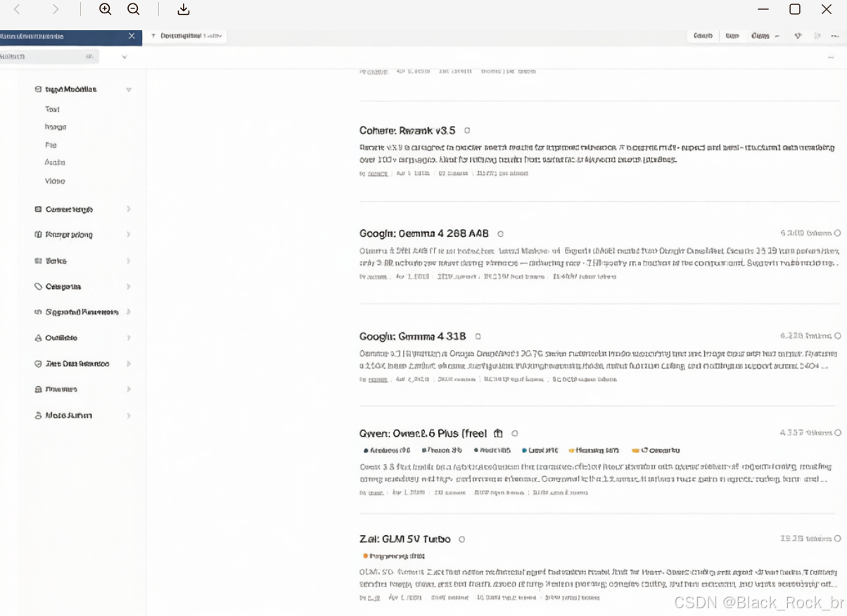Copy the Cohere: Rerank v3.5 model ID icon
Screen dimensions: 847x616
pos(467,131)
